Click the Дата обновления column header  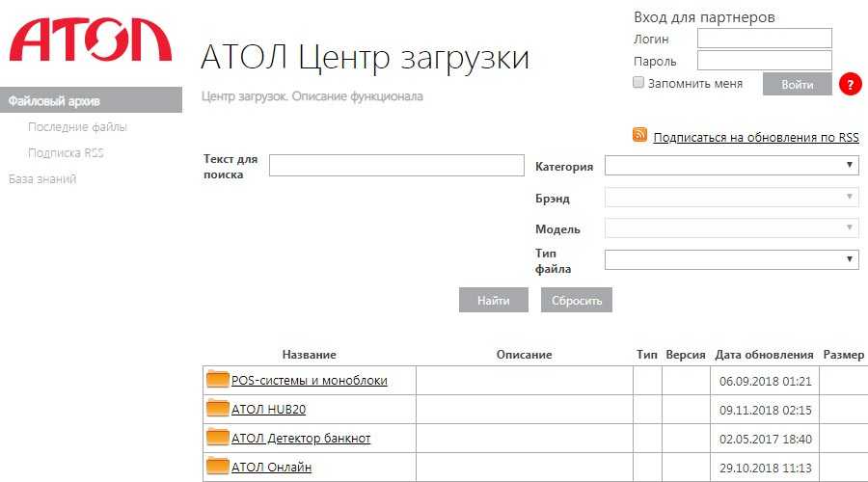coord(765,355)
